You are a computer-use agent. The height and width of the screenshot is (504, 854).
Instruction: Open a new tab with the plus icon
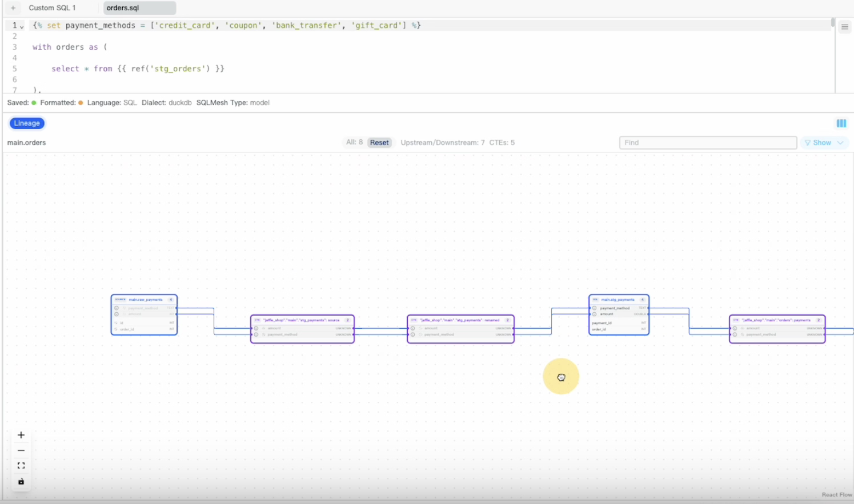[13, 8]
